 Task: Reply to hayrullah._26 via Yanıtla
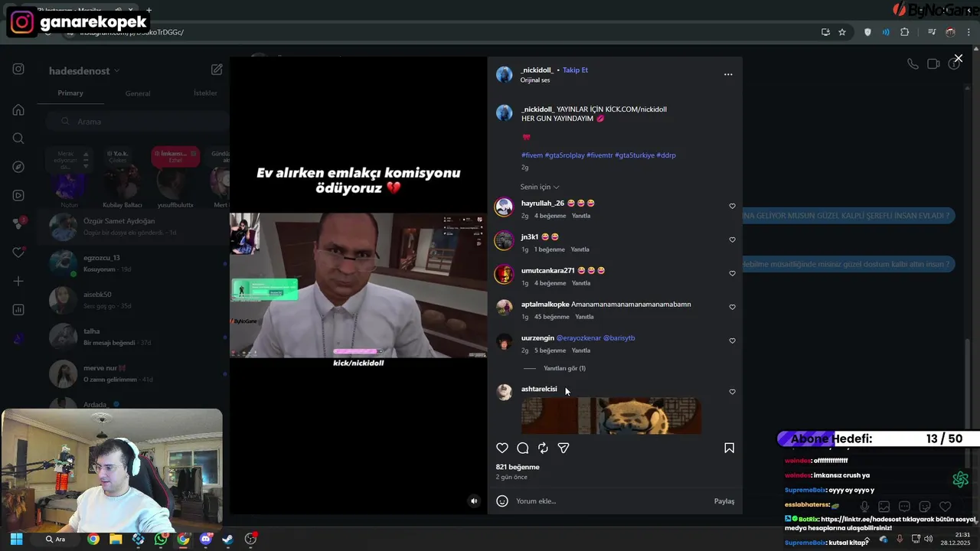click(581, 216)
